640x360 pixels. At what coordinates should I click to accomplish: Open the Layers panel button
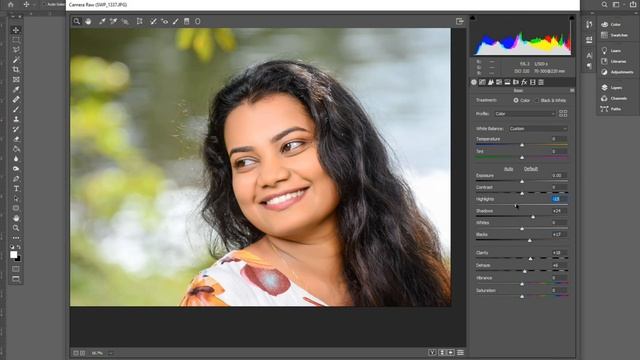click(x=611, y=88)
